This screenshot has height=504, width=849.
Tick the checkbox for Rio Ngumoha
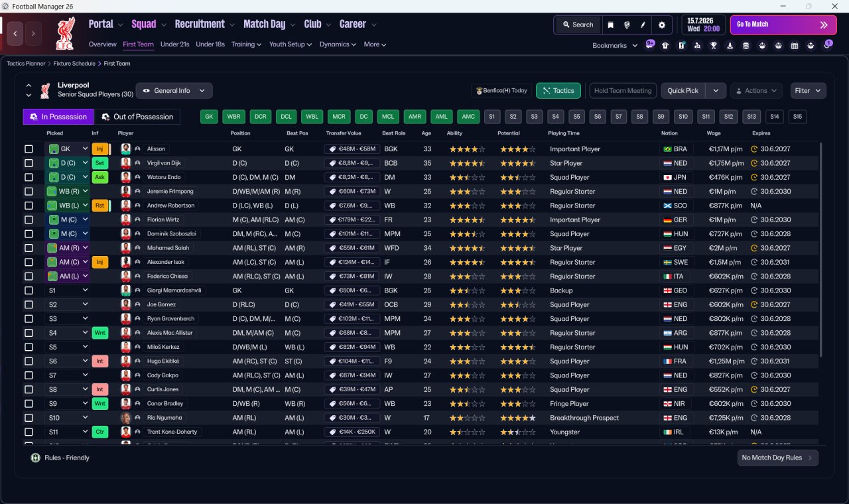tap(29, 418)
